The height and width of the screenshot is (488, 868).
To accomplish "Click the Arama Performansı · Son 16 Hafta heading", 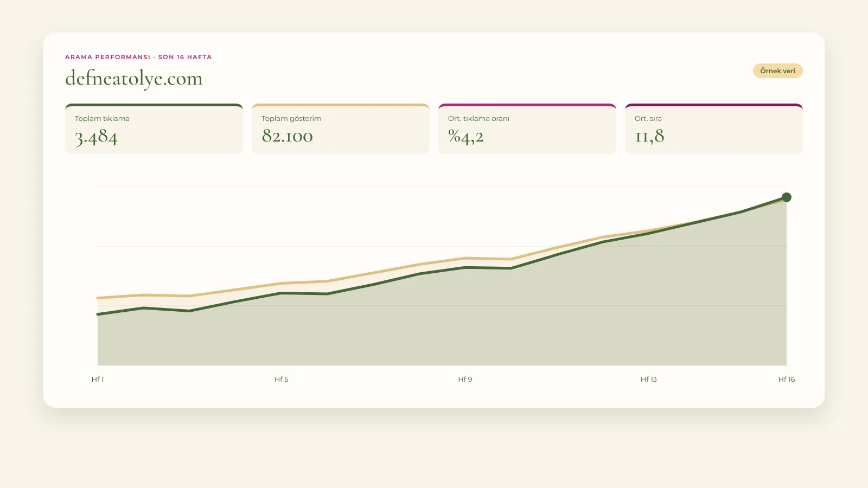I will tap(138, 57).
